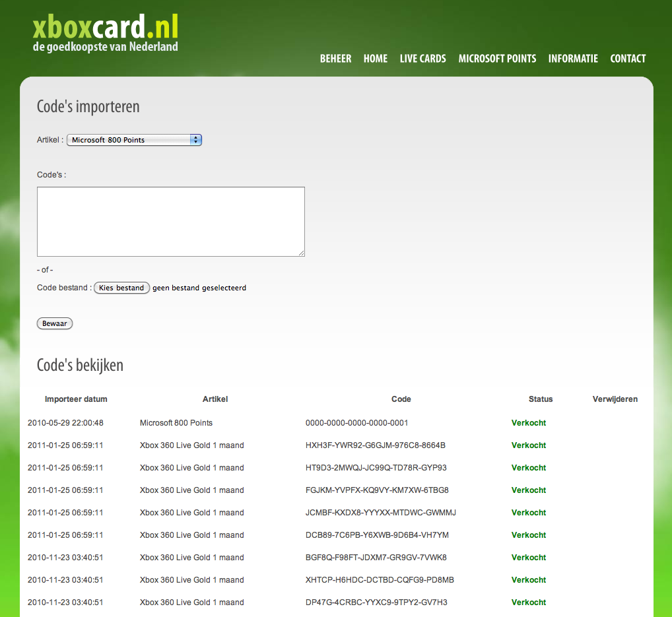672x617 pixels.
Task: Select code HXH3F-YWR92-G6GJM-976C8-8664B
Action: [x=376, y=445]
